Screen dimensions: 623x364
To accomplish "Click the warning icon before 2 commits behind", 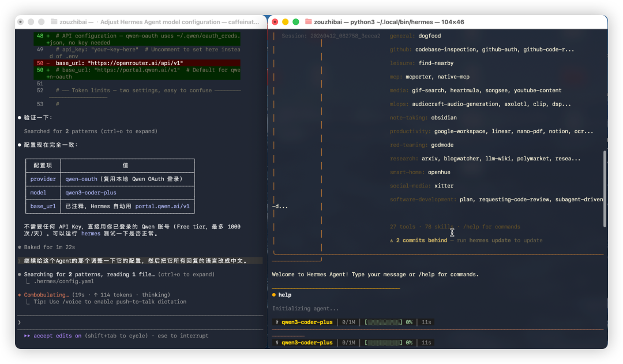I will pos(392,241).
